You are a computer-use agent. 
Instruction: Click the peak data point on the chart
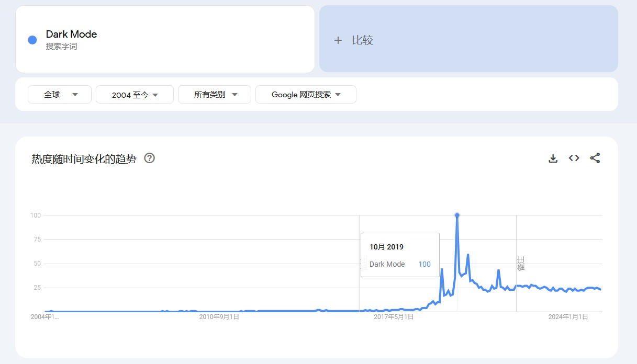coord(457,215)
